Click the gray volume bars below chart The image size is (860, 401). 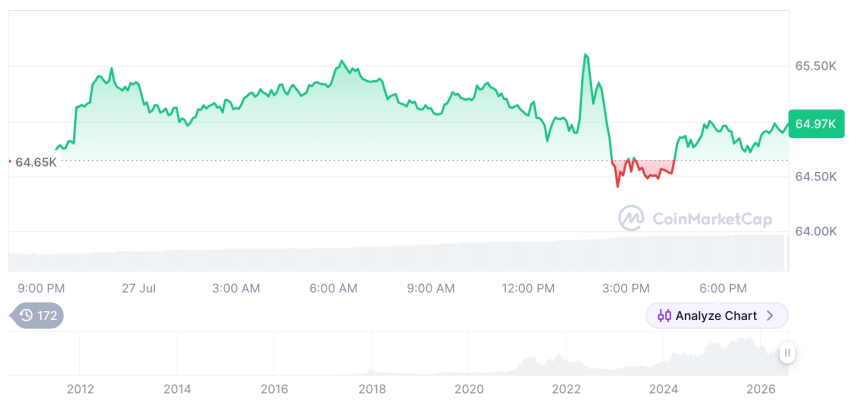(x=398, y=254)
